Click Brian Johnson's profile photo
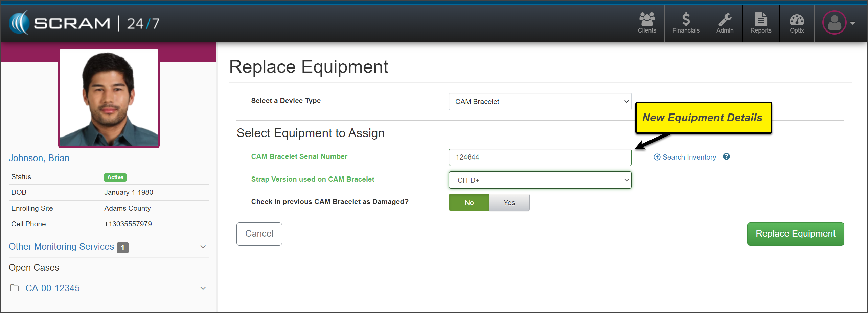868x313 pixels. point(109,98)
